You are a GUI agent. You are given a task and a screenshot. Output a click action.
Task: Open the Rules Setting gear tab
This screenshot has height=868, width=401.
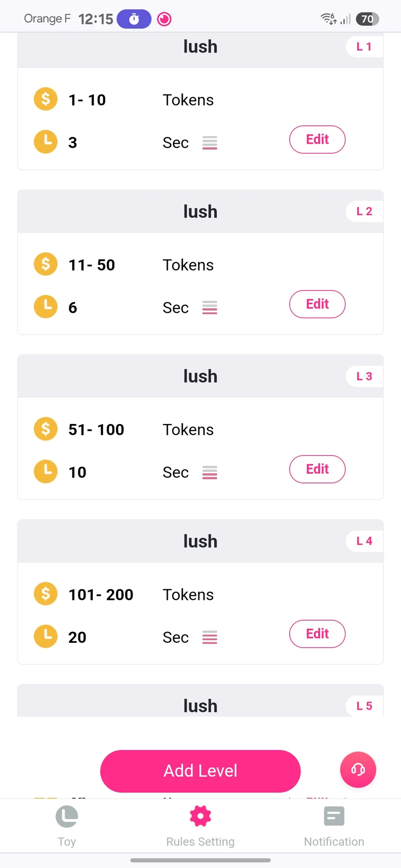[200, 825]
